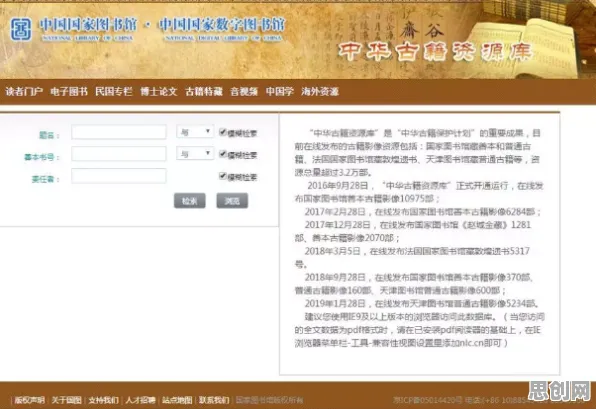Click the 题名 field label
The image size is (596, 409).
click(x=49, y=135)
